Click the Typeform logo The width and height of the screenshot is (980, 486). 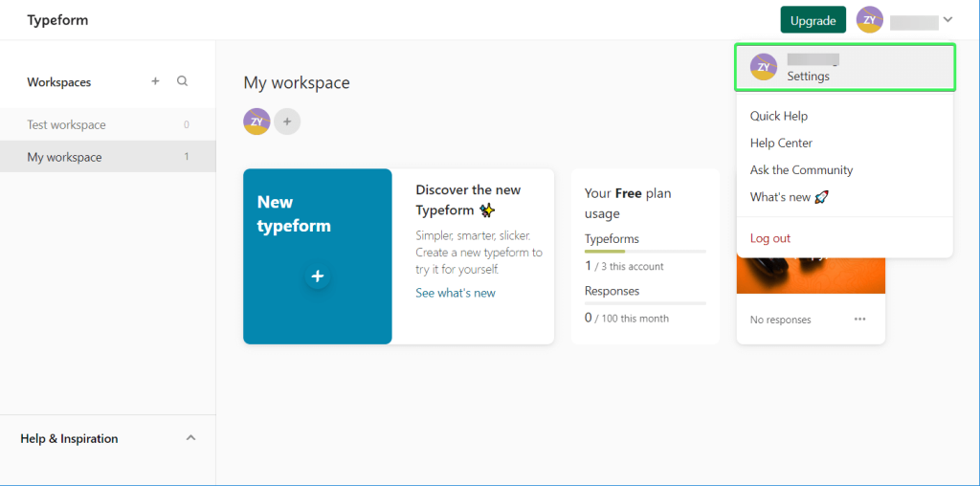(x=57, y=20)
